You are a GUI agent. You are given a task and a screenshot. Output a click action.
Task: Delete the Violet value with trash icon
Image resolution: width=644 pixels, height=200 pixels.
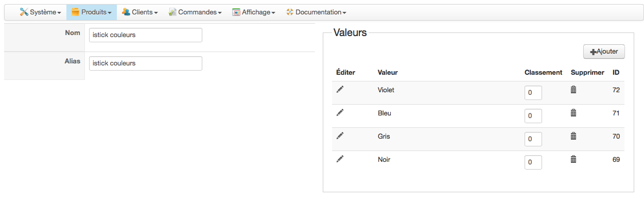[573, 89]
